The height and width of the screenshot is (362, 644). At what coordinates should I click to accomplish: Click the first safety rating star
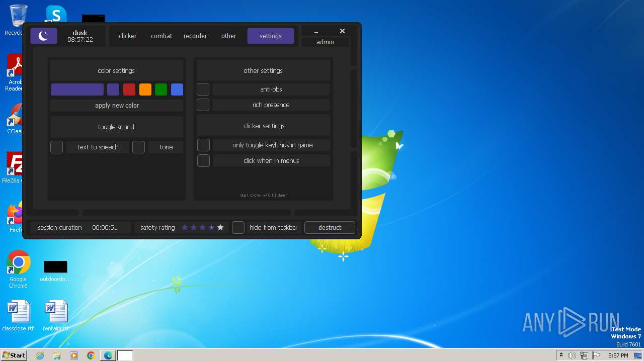point(185,228)
